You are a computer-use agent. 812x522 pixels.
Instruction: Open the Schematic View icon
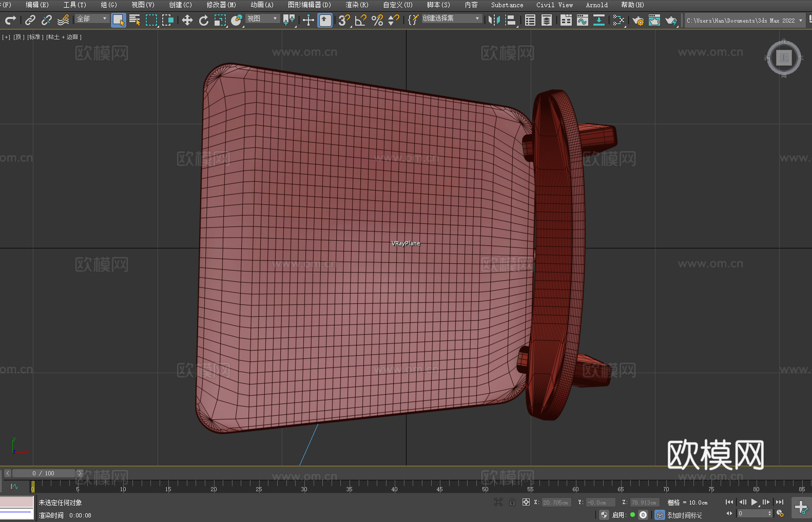point(618,20)
